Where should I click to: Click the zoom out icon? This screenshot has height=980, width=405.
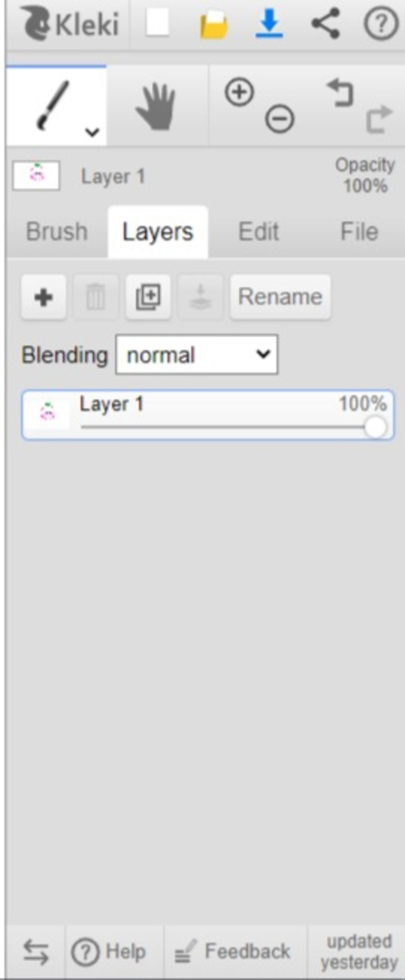click(x=280, y=119)
